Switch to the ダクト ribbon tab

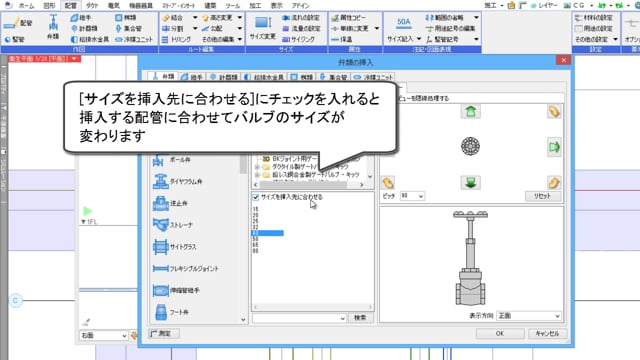92,6
